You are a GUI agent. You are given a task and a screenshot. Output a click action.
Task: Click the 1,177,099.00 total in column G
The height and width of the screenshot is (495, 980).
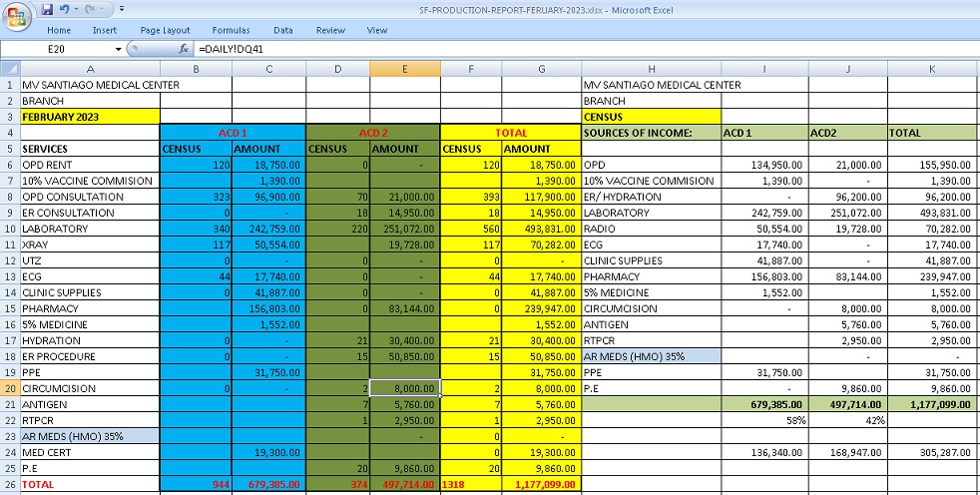click(541, 484)
